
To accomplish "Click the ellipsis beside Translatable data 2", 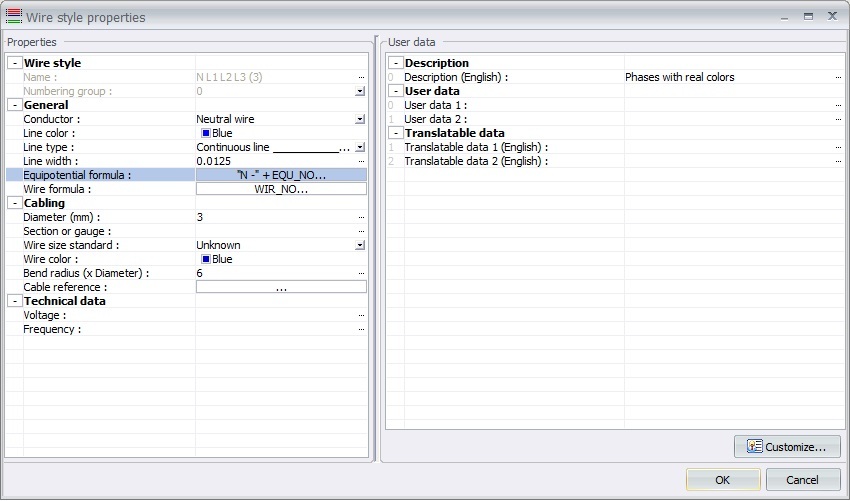I will 838,161.
